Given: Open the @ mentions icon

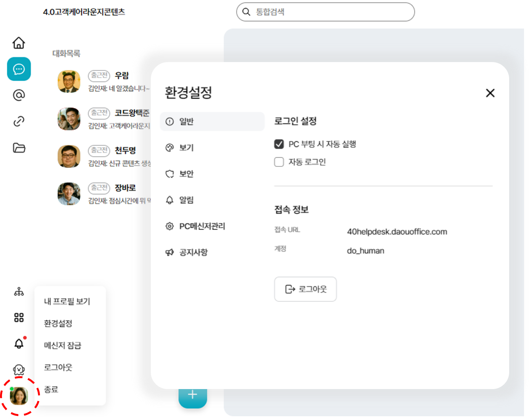Looking at the screenshot, I should 19,95.
